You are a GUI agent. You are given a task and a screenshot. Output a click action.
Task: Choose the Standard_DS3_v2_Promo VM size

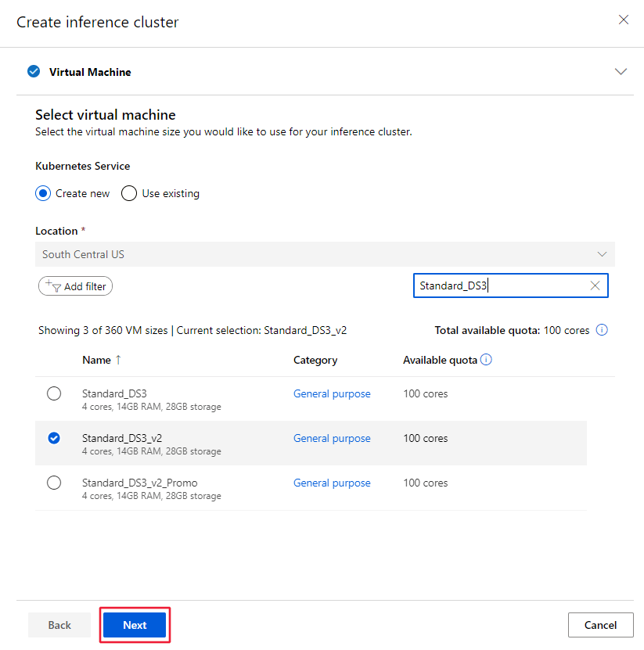54,483
